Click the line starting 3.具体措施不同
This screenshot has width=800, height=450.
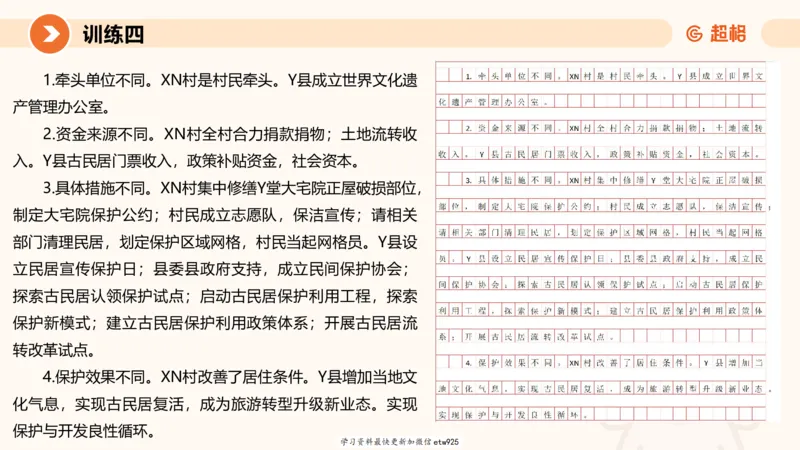coord(233,188)
